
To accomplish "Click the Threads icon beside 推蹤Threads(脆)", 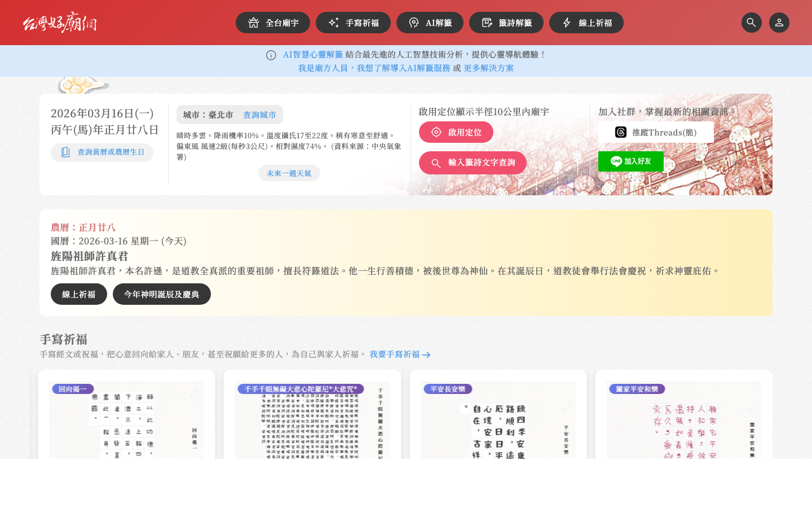I will point(620,132).
